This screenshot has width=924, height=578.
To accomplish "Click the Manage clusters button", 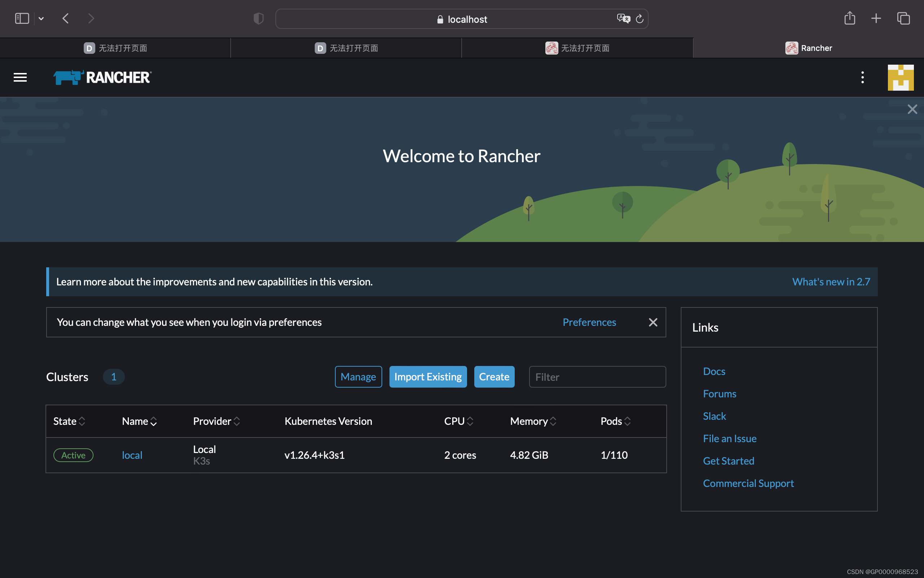I will pyautogui.click(x=358, y=377).
